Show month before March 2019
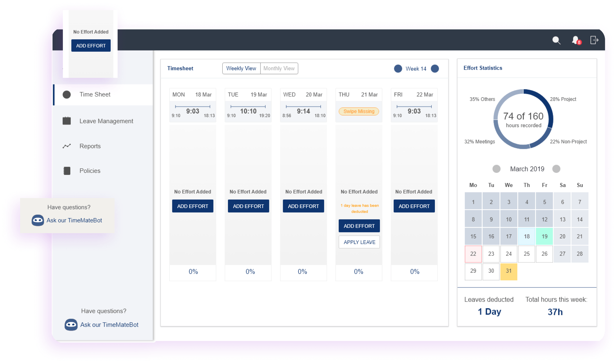The width and height of the screenshot is (616, 364). 496,169
